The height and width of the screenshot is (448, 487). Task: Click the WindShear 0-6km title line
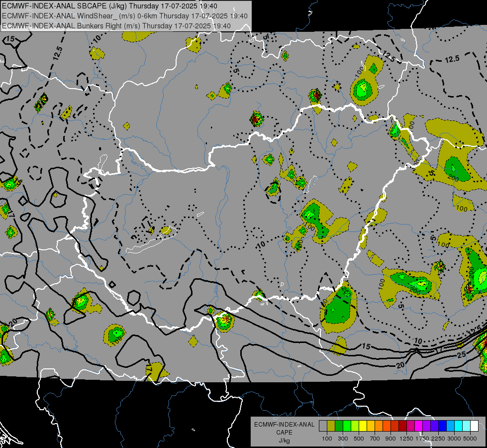(124, 16)
